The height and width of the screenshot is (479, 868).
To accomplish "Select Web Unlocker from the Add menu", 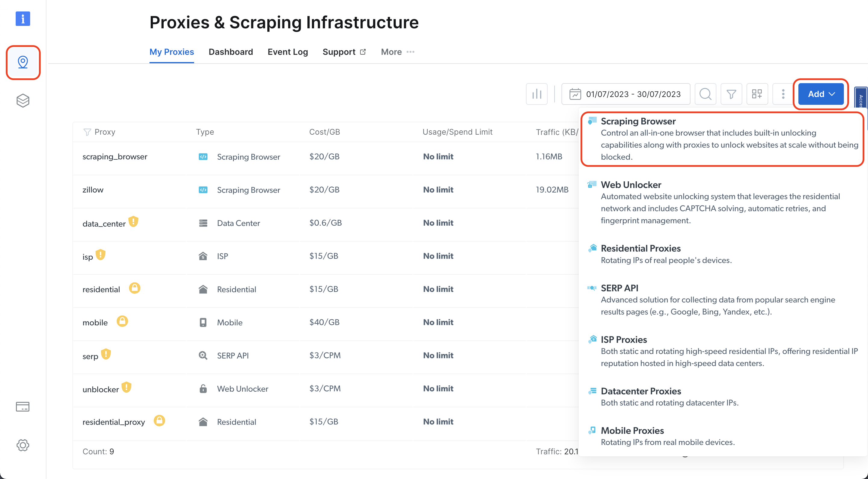I will click(631, 185).
